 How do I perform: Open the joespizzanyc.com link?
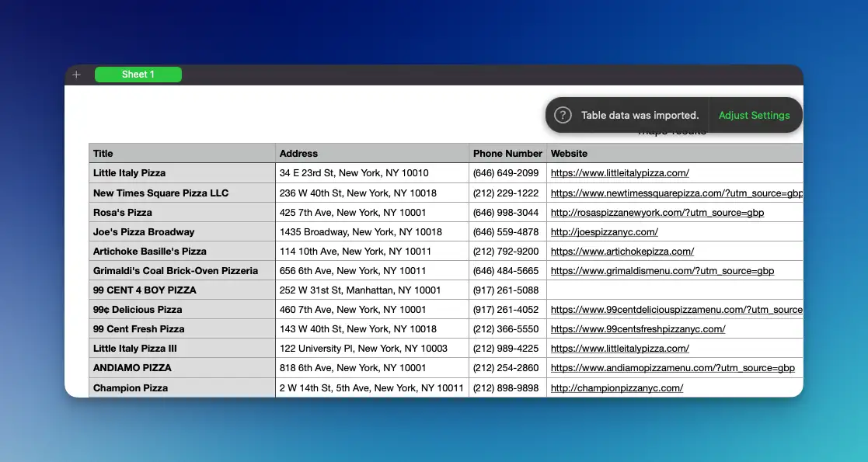tap(604, 232)
